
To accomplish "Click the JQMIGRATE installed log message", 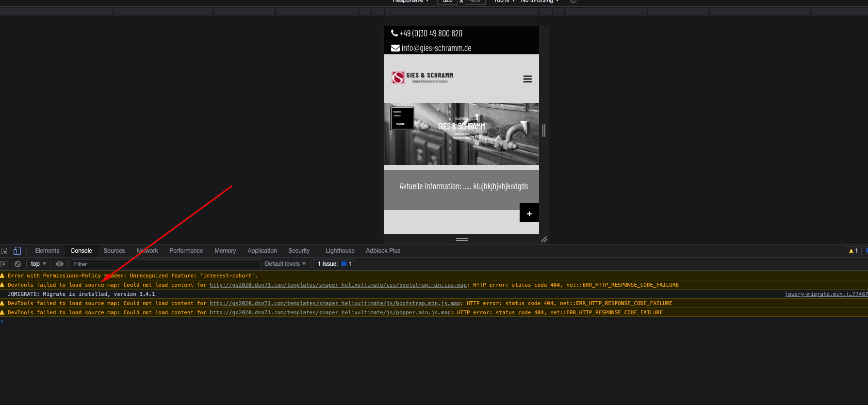I will pyautogui.click(x=81, y=294).
